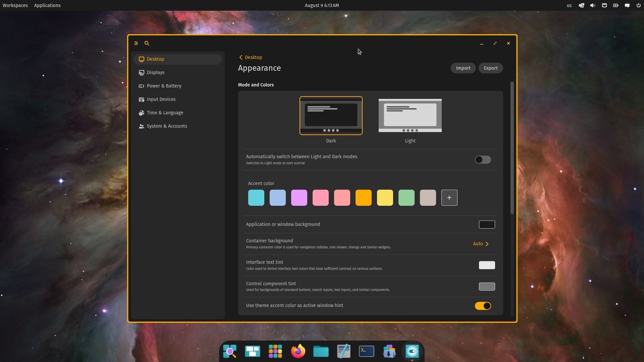Open Time & Language settings
Image resolution: width=644 pixels, height=362 pixels.
[x=165, y=113]
